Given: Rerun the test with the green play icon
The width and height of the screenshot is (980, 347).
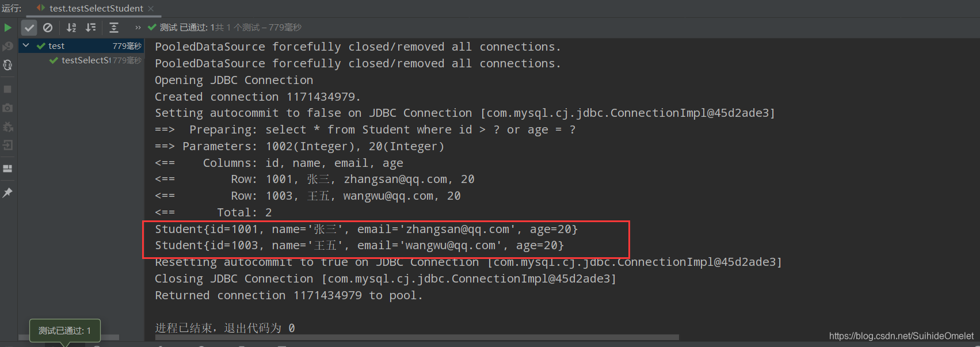Looking at the screenshot, I should point(7,28).
